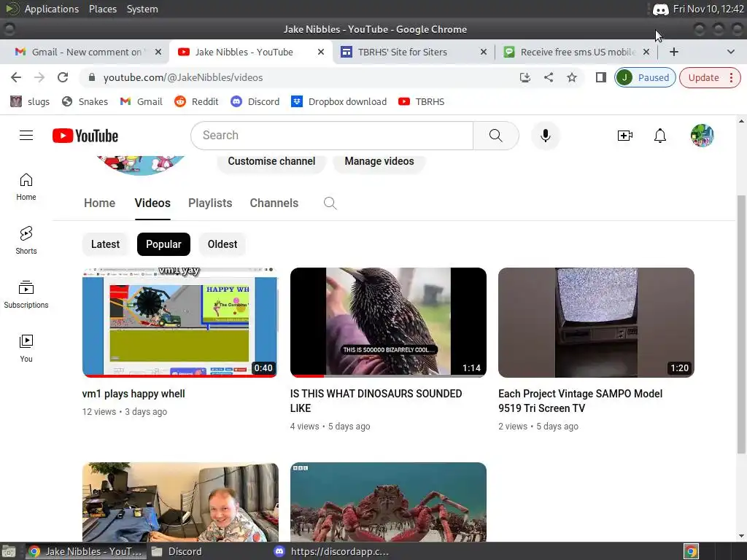Go back in Chrome

(x=16, y=77)
